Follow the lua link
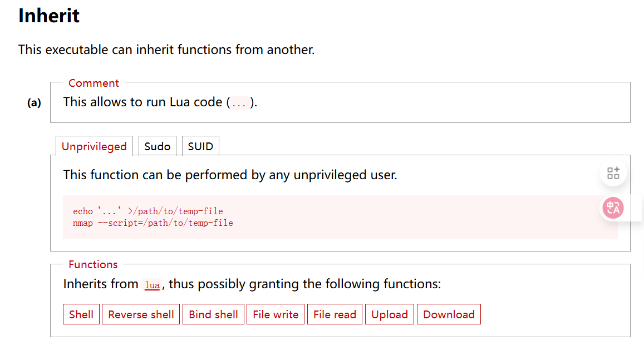 coord(152,285)
